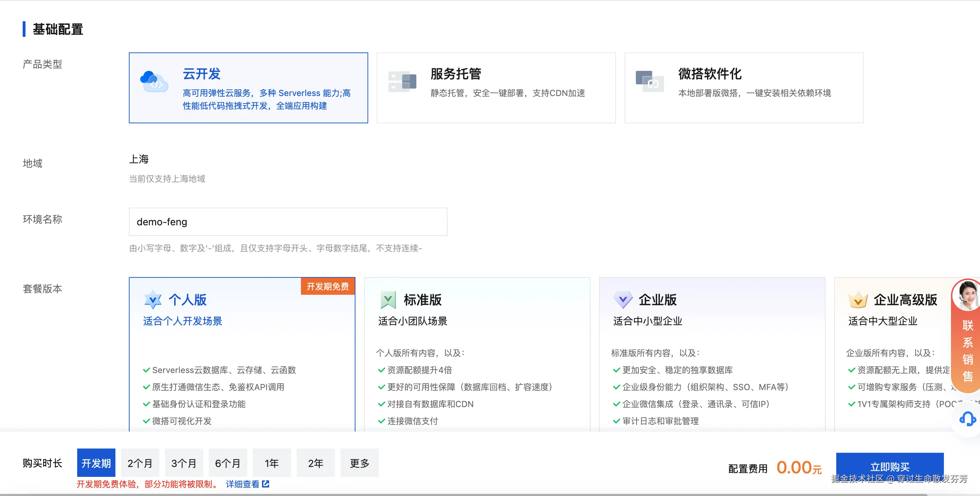Click the 云开发 cloud icon
This screenshot has height=496, width=980.
[x=154, y=82]
